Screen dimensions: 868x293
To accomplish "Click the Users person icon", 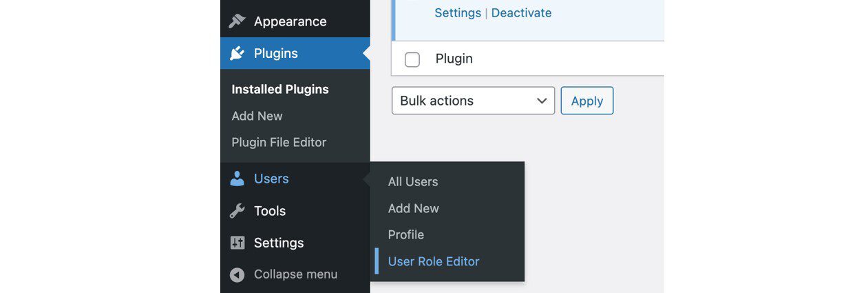I will (x=237, y=179).
